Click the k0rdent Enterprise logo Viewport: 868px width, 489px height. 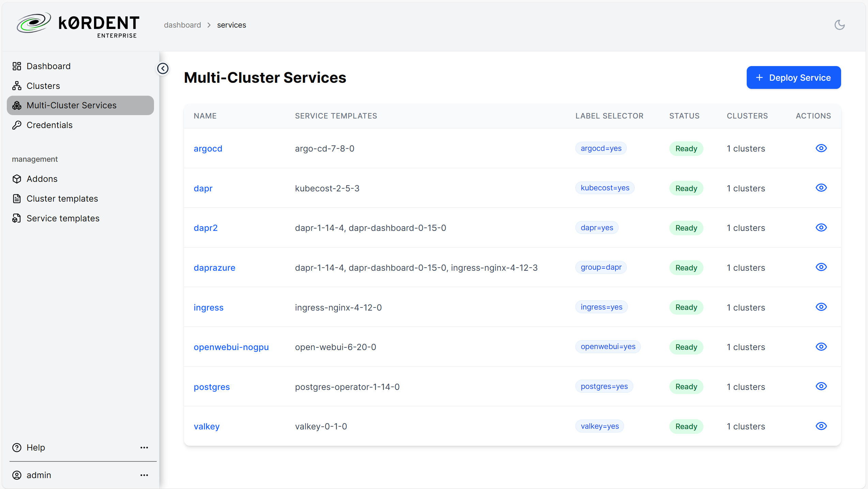(78, 25)
